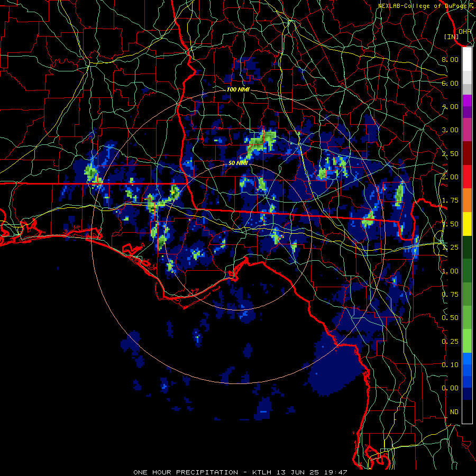Select the 1.50 legend label

[450, 224]
